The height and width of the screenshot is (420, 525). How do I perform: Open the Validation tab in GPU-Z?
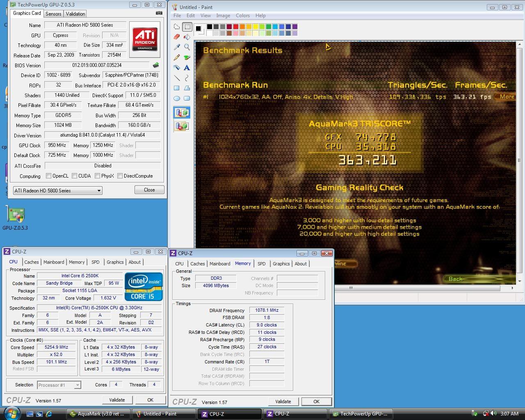75,14
